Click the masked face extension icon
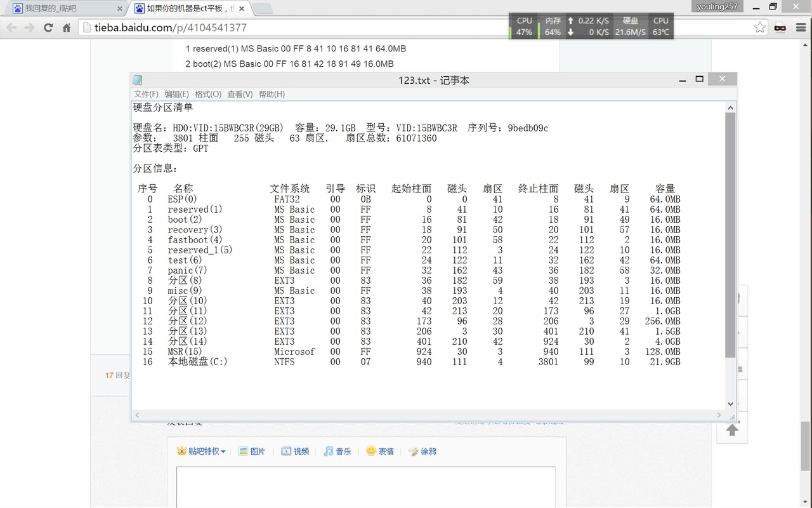Screen dimensions: 812x508 (x=780, y=27)
